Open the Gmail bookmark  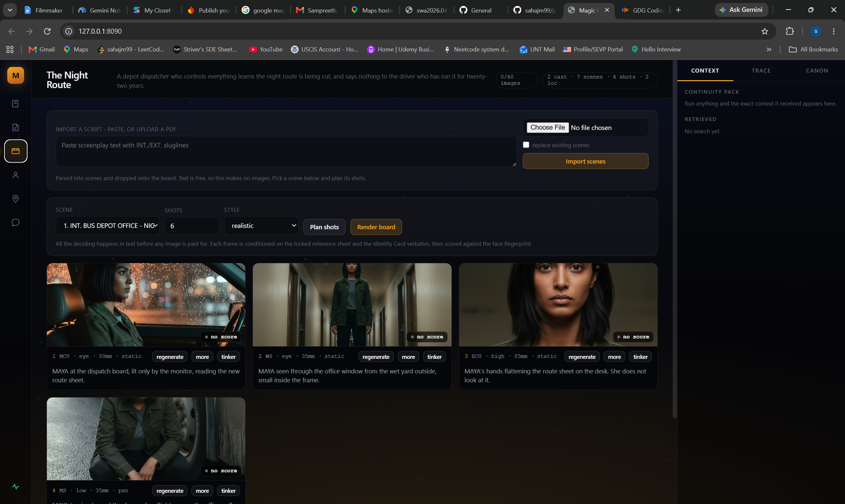click(x=42, y=49)
